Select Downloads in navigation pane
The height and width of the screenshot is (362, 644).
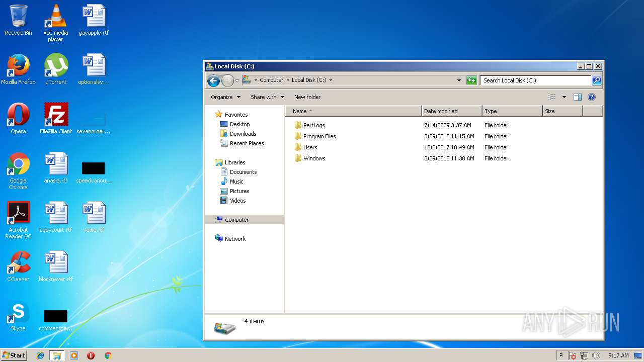tap(243, 134)
